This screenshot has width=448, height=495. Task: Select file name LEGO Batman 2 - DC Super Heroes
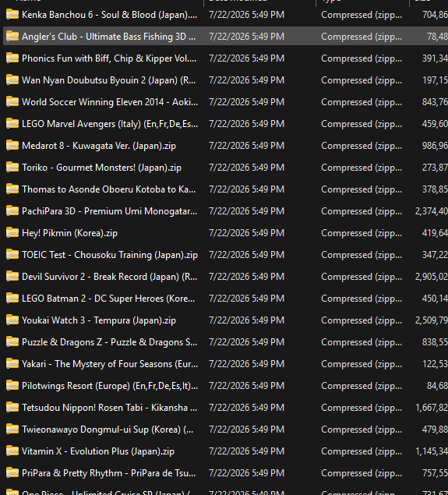(x=108, y=299)
